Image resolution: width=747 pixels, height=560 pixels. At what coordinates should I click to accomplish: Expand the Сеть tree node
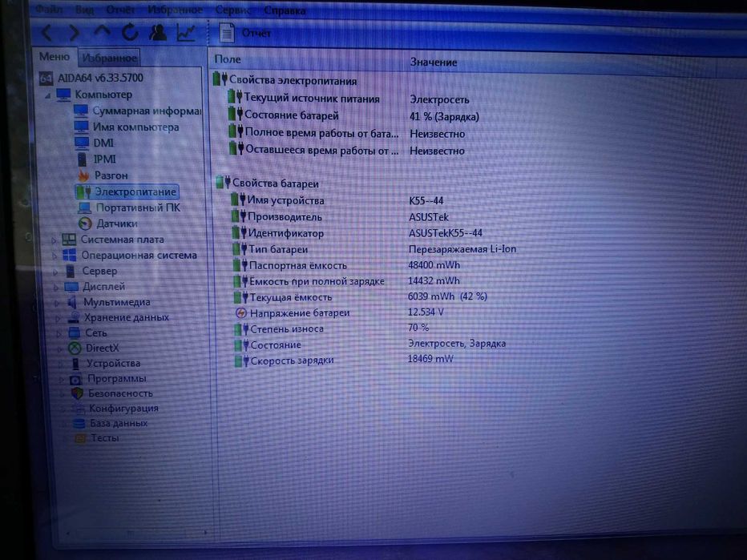[x=59, y=334]
